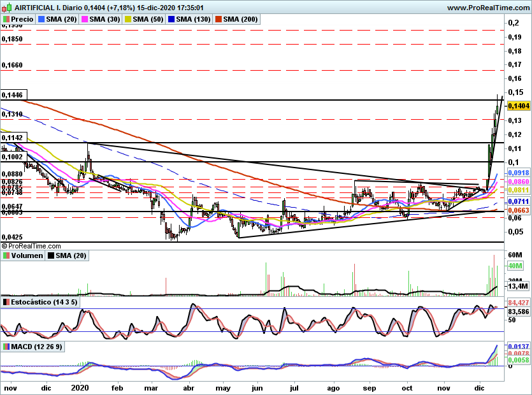Click the SMA 20 value tag 0,0918
Viewport: 532px width, 395px height.
[519, 173]
